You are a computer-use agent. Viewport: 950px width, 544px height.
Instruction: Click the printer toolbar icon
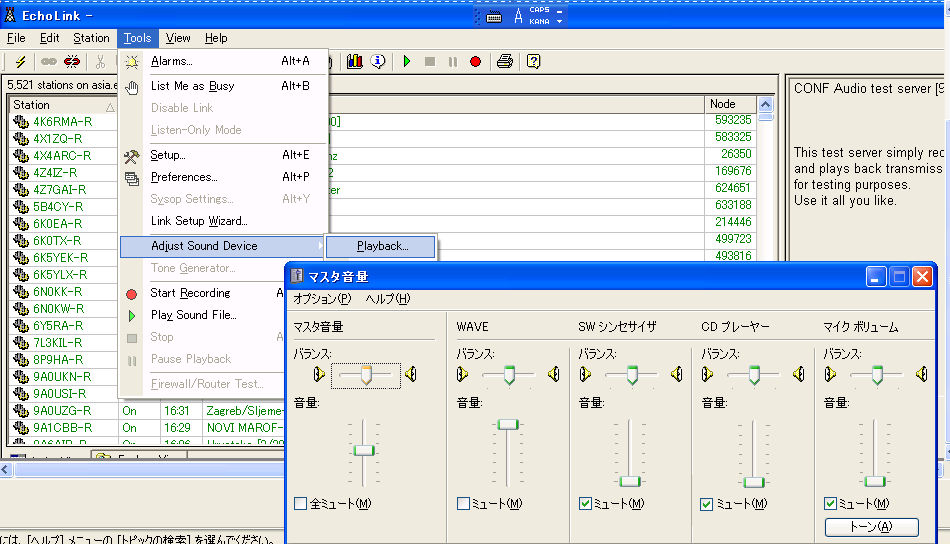pyautogui.click(x=505, y=61)
